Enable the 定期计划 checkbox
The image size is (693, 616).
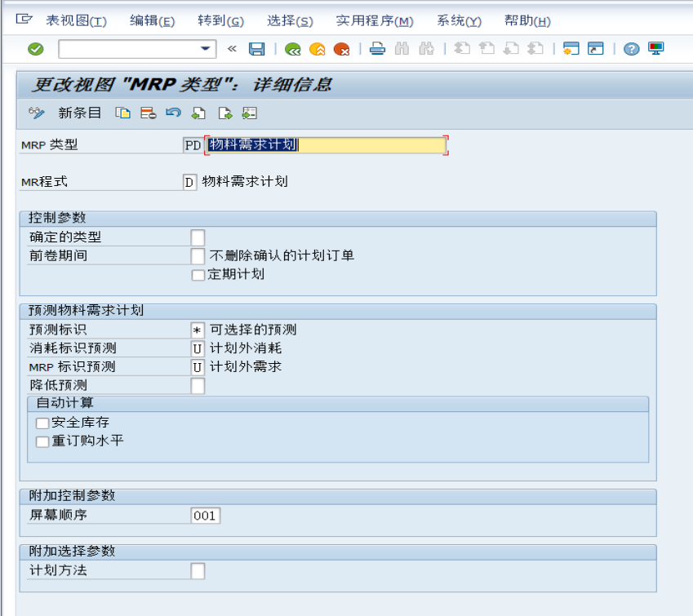point(198,275)
